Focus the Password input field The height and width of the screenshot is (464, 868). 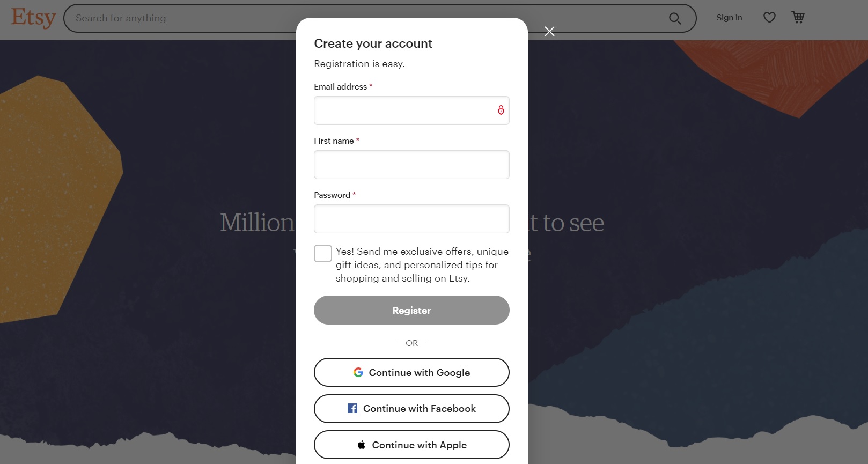click(x=411, y=219)
